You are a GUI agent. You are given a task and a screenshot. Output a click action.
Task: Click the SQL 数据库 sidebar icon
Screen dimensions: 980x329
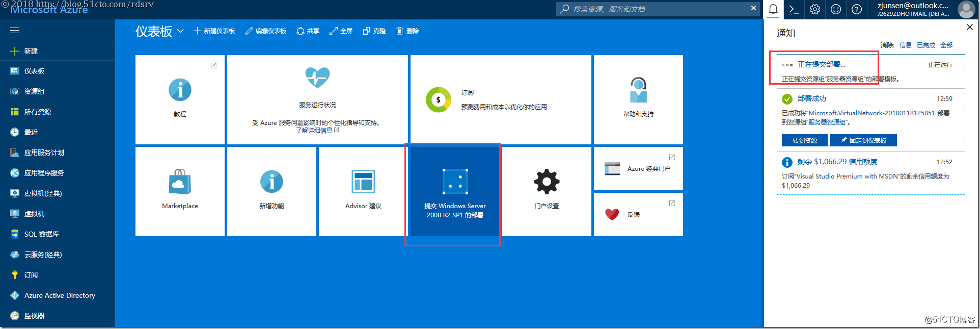15,234
